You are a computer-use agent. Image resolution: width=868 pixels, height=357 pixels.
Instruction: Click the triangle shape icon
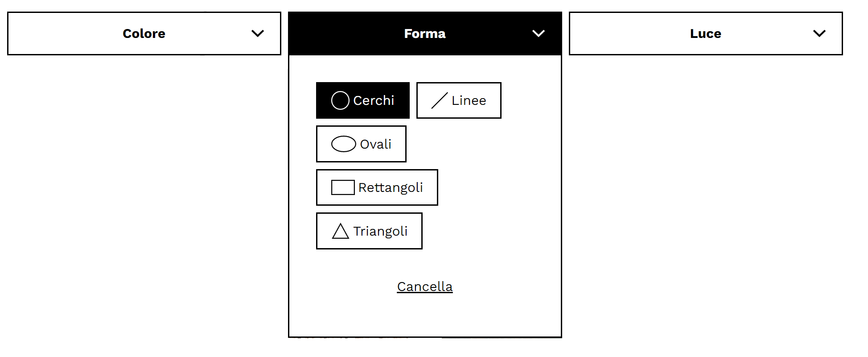click(x=341, y=231)
